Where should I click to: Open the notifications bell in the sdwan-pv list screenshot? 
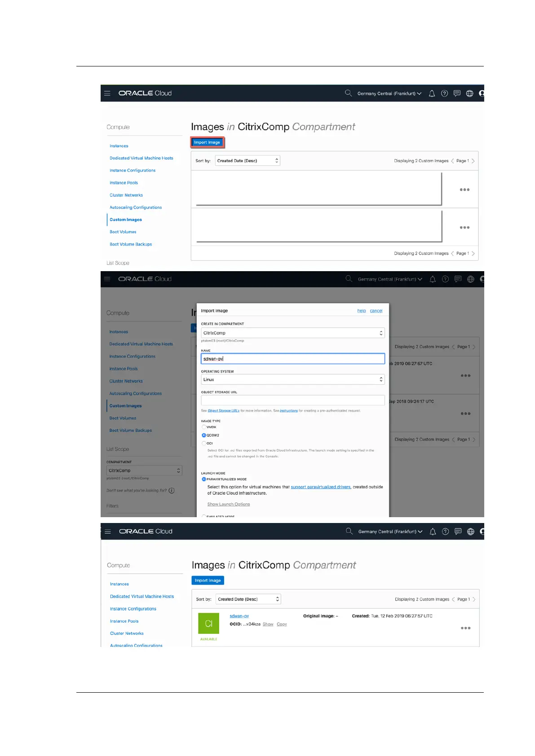pyautogui.click(x=433, y=532)
